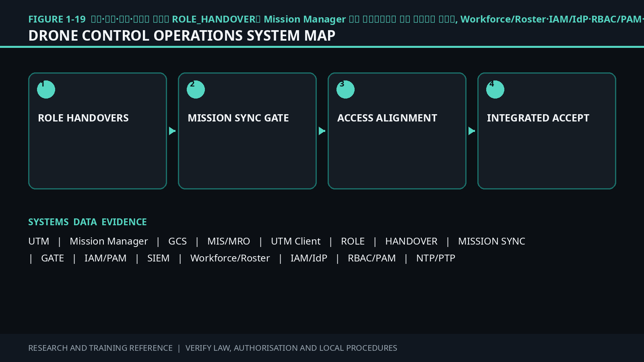The width and height of the screenshot is (644, 362).
Task: Click the GATE entry in second row
Action: pos(53,258)
